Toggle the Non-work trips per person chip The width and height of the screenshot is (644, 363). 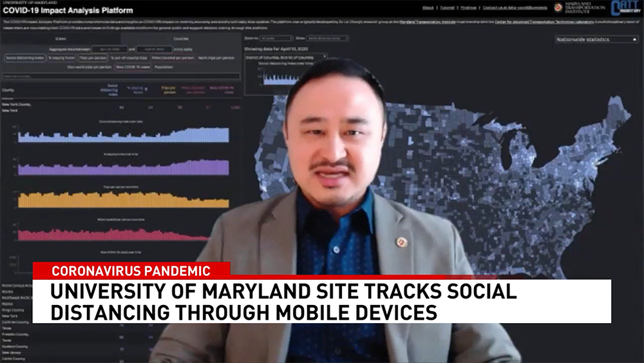point(90,67)
